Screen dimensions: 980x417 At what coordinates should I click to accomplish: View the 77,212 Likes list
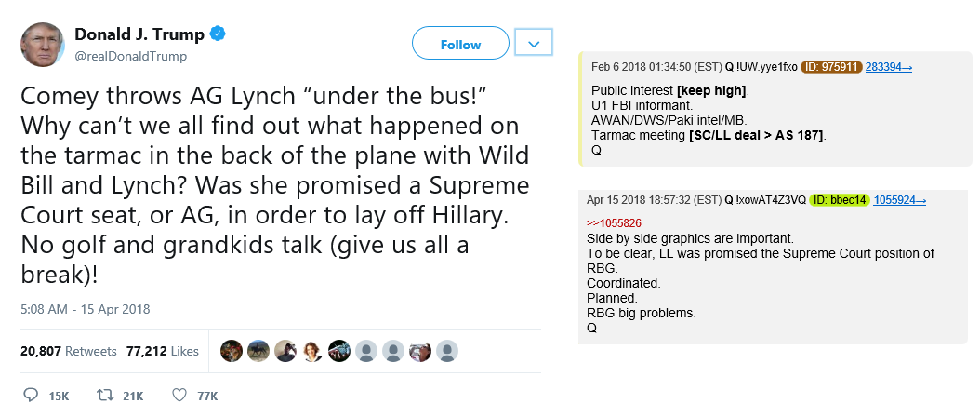tap(163, 351)
